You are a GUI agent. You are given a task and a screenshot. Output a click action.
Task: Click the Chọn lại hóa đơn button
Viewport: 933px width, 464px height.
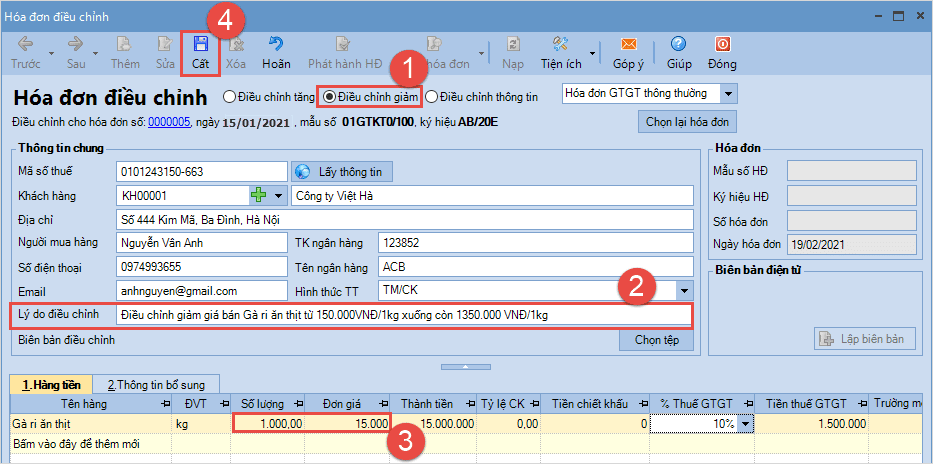pyautogui.click(x=687, y=122)
